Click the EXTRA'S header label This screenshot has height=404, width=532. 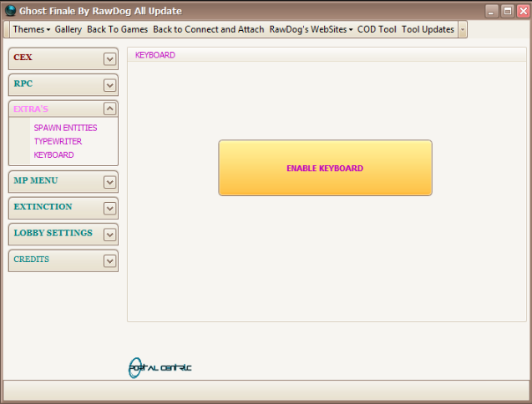click(x=31, y=109)
